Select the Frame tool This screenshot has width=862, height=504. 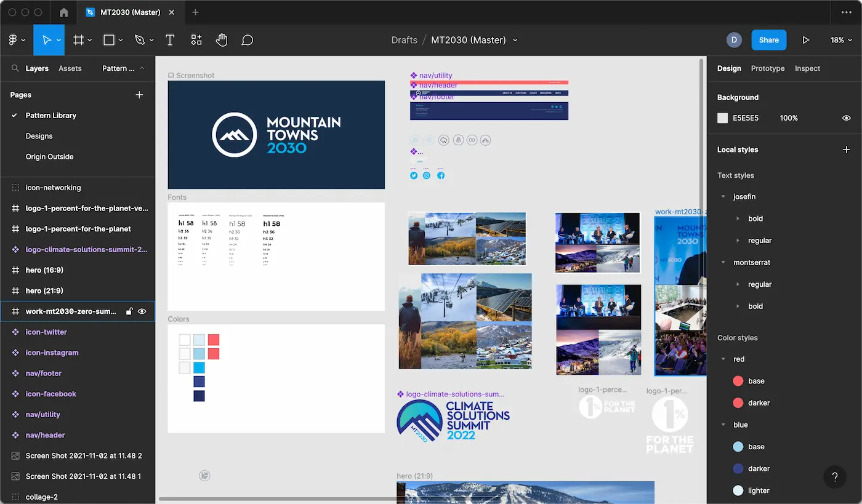click(x=79, y=40)
